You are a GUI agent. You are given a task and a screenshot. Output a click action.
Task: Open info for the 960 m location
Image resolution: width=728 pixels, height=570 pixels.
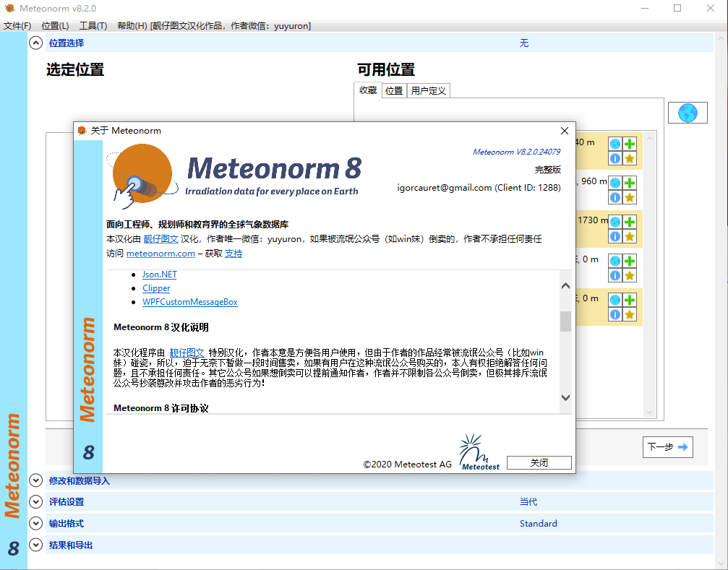point(615,197)
